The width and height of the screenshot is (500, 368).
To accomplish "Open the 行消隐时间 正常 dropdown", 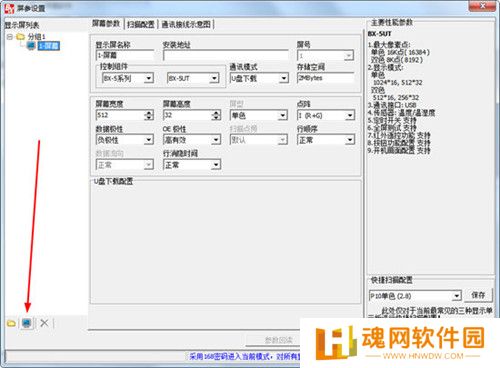I will click(192, 165).
